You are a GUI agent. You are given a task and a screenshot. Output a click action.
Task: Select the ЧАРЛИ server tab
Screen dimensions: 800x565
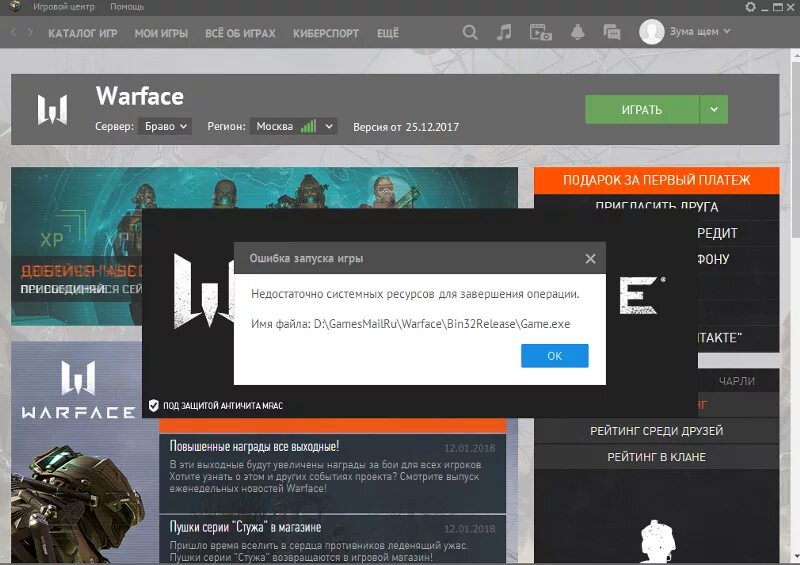(737, 381)
